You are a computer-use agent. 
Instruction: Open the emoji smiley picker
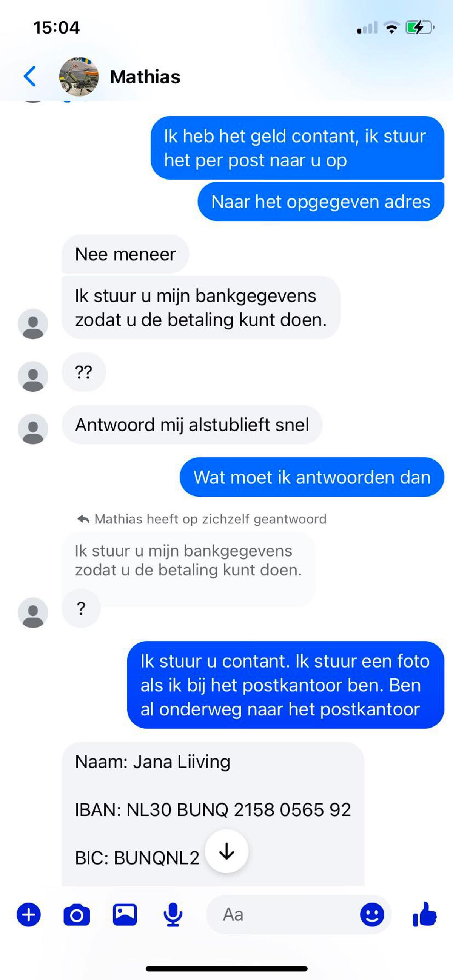(x=372, y=915)
